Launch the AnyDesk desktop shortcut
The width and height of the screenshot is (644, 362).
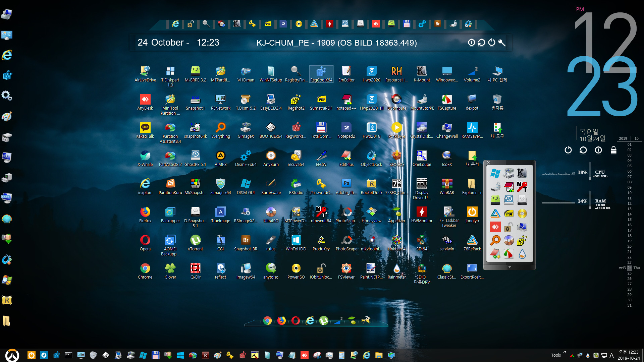[x=145, y=102]
